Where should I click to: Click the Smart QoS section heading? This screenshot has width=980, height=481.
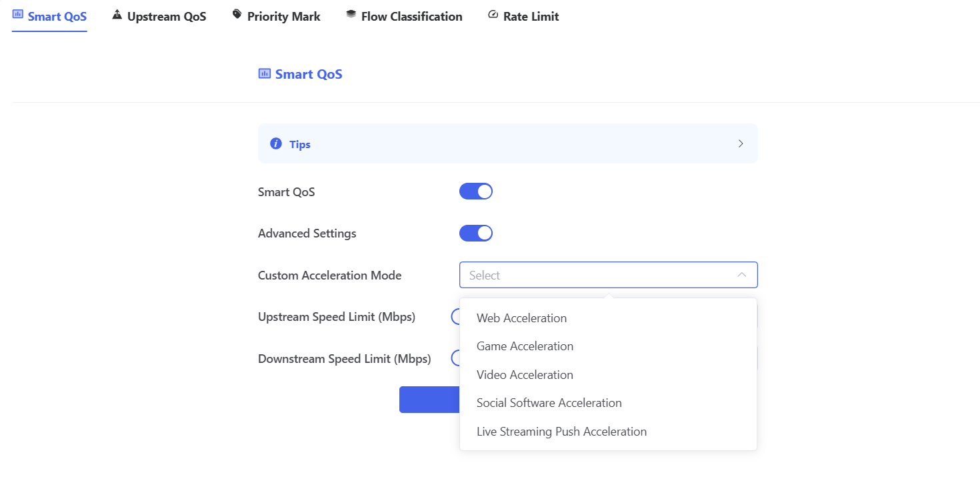(x=309, y=74)
